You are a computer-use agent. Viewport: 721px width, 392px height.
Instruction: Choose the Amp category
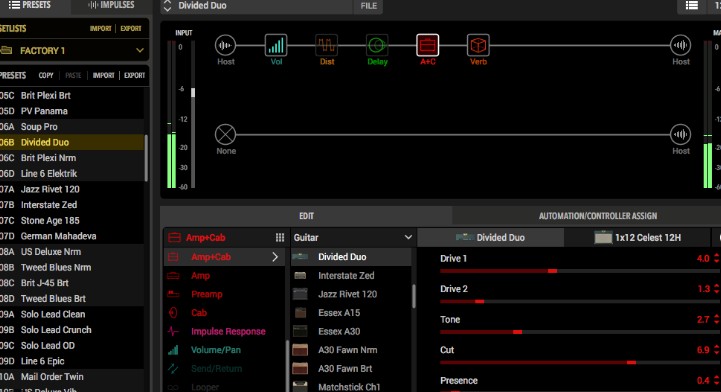225,276
